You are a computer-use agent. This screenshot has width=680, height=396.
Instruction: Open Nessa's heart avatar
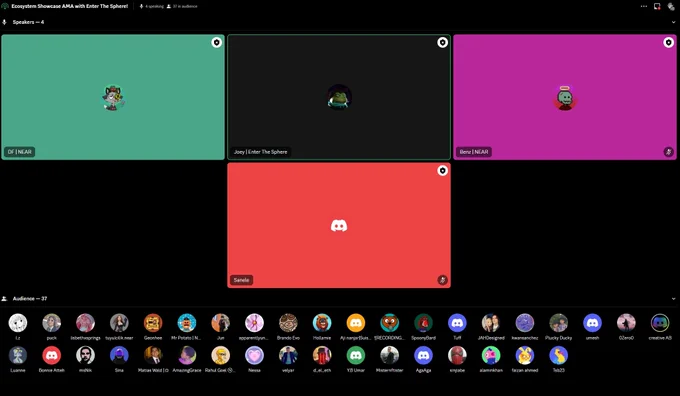pos(255,355)
